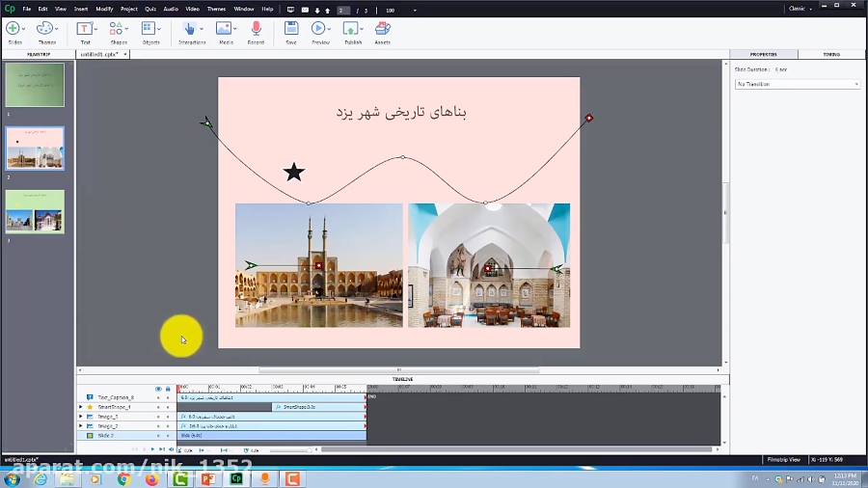Viewport: 868px width, 488px height.
Task: Click the Shapes toolbar icon
Action: coord(116,28)
